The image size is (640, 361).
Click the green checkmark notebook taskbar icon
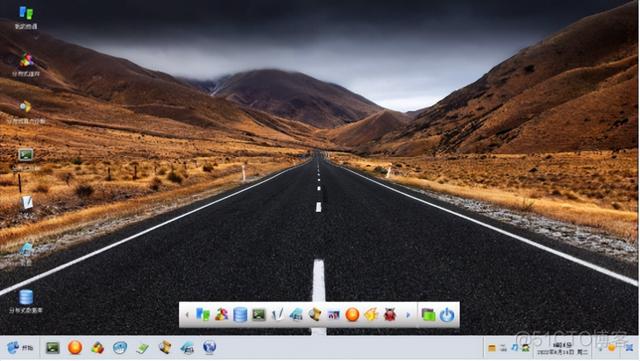142,348
